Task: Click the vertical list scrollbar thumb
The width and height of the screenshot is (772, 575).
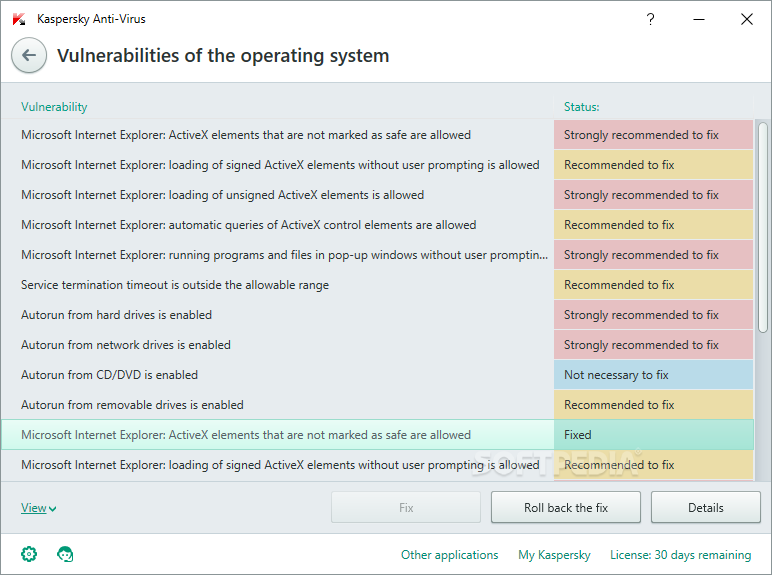Action: pyautogui.click(x=763, y=227)
